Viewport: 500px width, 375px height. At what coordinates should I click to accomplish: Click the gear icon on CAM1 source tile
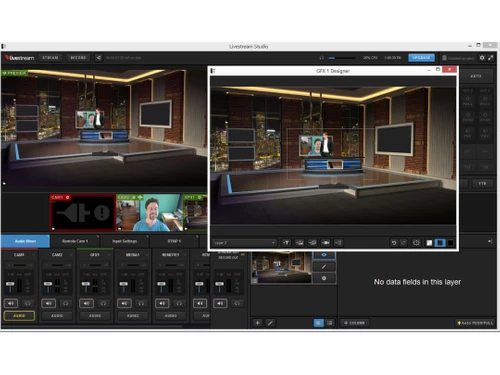68,197
